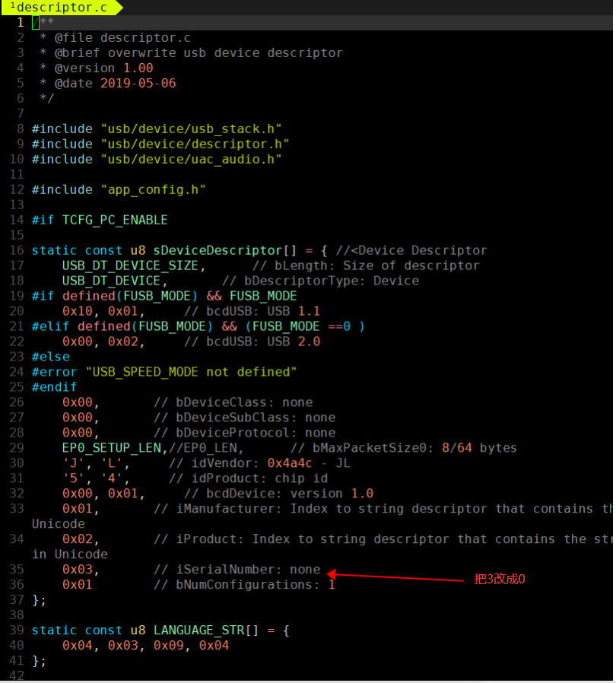
Task: Click line number 35 in gutter
Action: tap(17, 570)
